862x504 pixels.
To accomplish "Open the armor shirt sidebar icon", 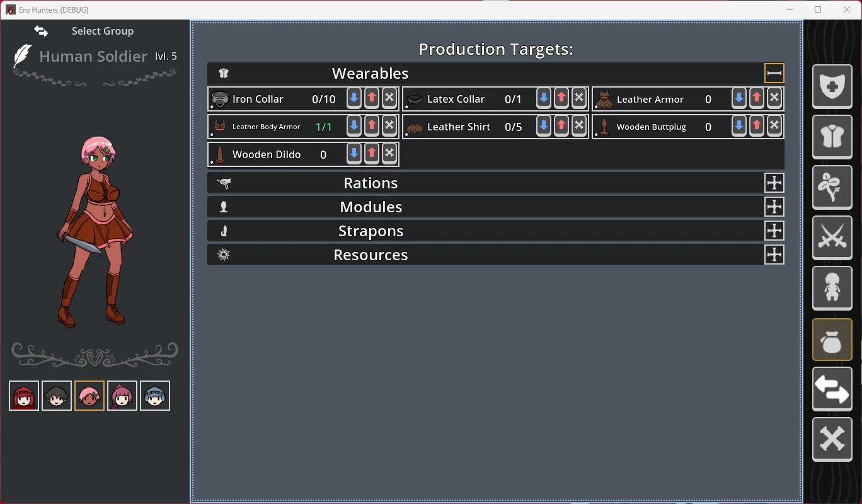I will pos(832,137).
